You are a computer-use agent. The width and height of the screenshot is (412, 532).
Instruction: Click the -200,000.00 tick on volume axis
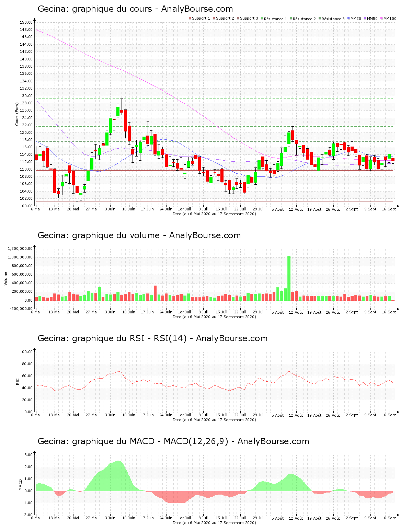21,309
